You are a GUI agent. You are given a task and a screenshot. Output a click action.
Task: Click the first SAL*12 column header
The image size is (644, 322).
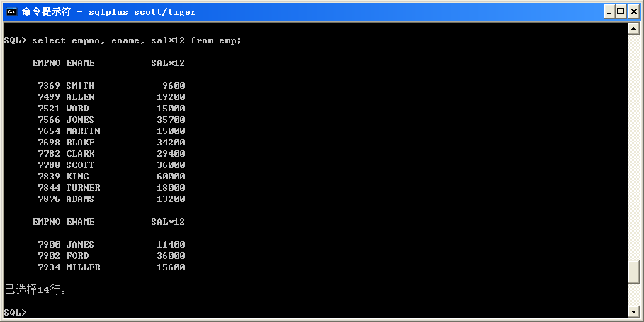(168, 63)
